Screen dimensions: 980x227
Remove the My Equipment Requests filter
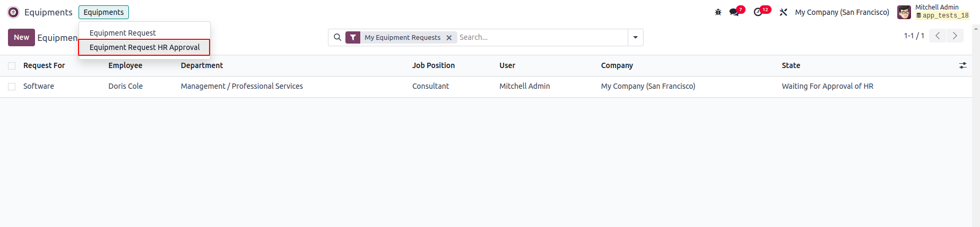click(449, 38)
